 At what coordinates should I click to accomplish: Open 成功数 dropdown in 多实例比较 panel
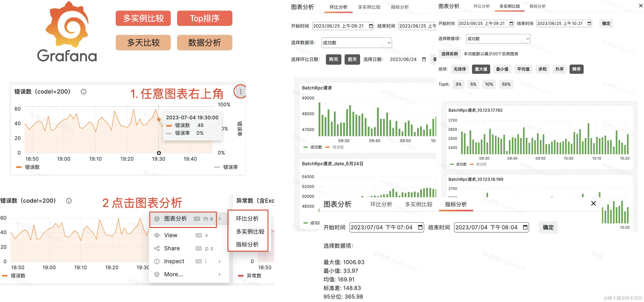tap(498, 39)
